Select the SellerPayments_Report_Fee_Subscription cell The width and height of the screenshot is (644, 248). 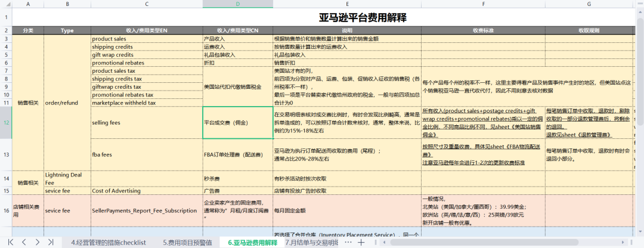(147, 210)
